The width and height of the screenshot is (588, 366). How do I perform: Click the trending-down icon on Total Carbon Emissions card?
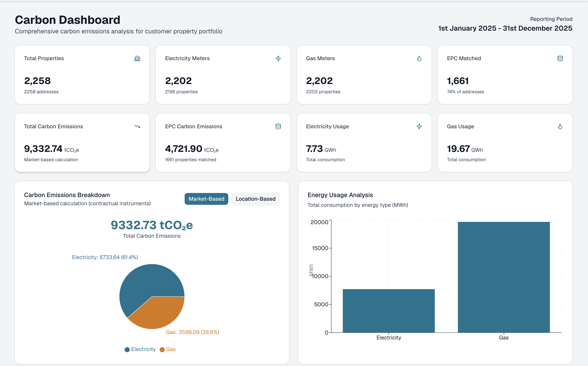(x=137, y=126)
